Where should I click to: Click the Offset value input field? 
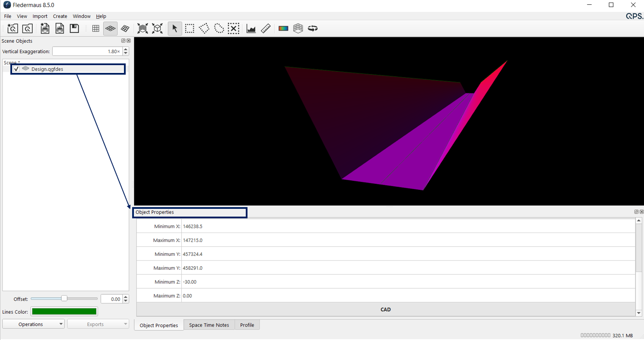pyautogui.click(x=111, y=299)
